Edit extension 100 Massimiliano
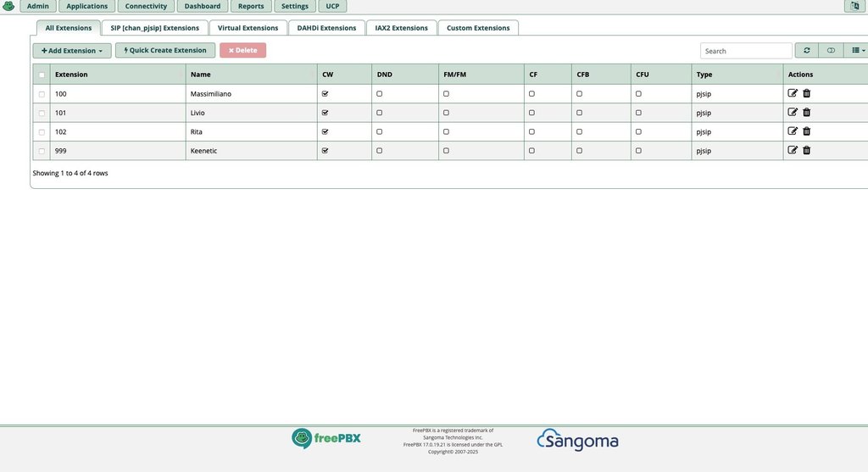868x472 pixels. pos(793,93)
